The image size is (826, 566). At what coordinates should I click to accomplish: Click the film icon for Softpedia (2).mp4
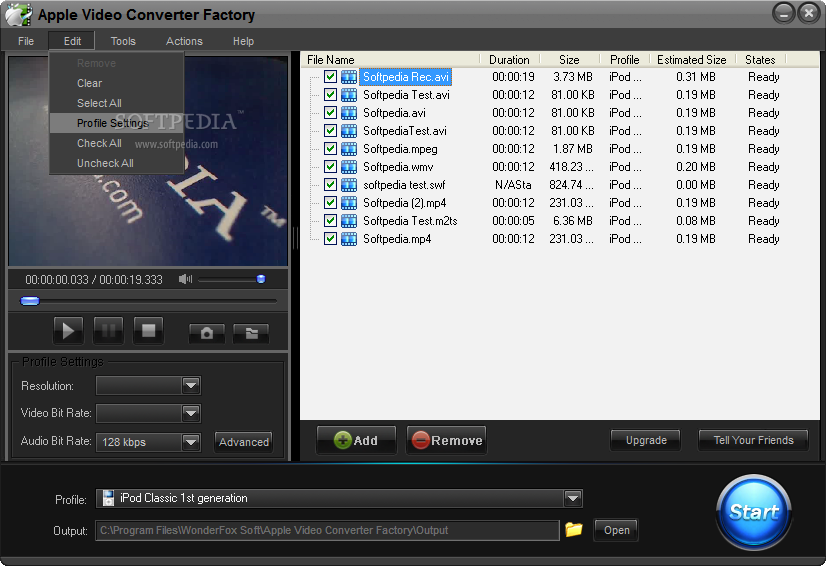(x=349, y=203)
